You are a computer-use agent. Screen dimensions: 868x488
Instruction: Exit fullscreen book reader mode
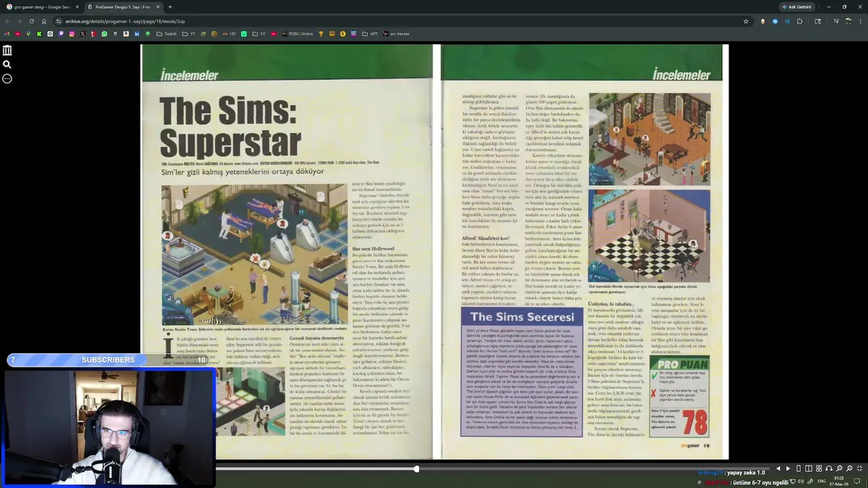tap(859, 468)
